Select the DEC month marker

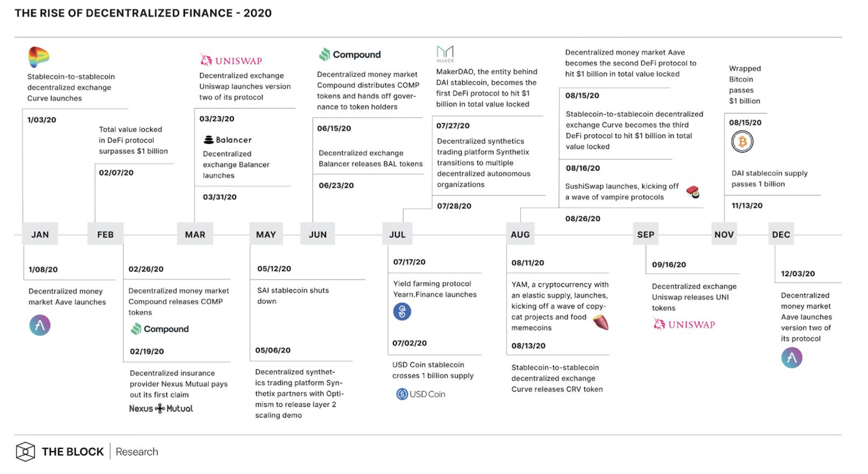click(781, 235)
